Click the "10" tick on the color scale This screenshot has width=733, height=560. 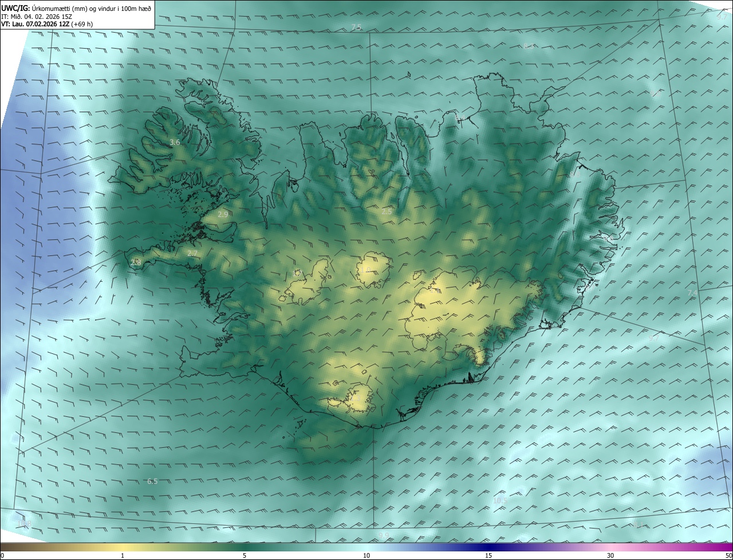tap(366, 555)
